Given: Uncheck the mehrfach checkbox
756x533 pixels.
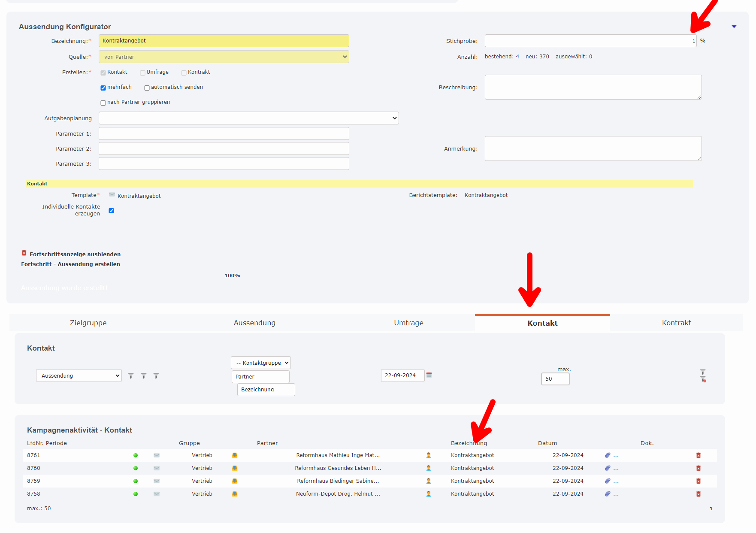Looking at the screenshot, I should (x=103, y=88).
